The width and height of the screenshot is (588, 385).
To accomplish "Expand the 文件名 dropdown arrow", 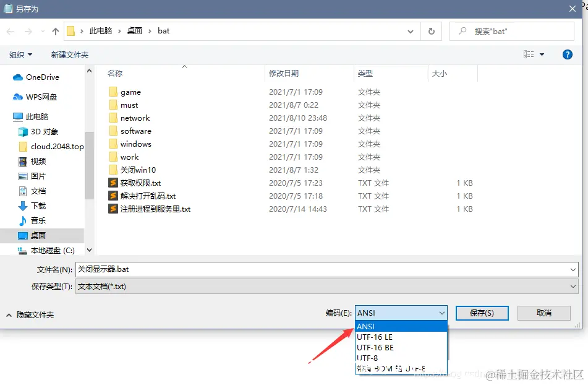I will pos(573,269).
